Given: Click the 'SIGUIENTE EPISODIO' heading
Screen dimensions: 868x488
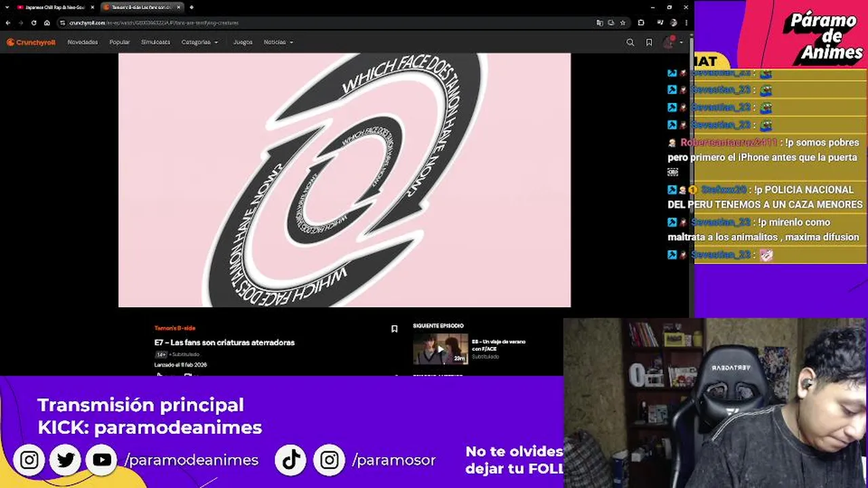Looking at the screenshot, I should [x=438, y=326].
